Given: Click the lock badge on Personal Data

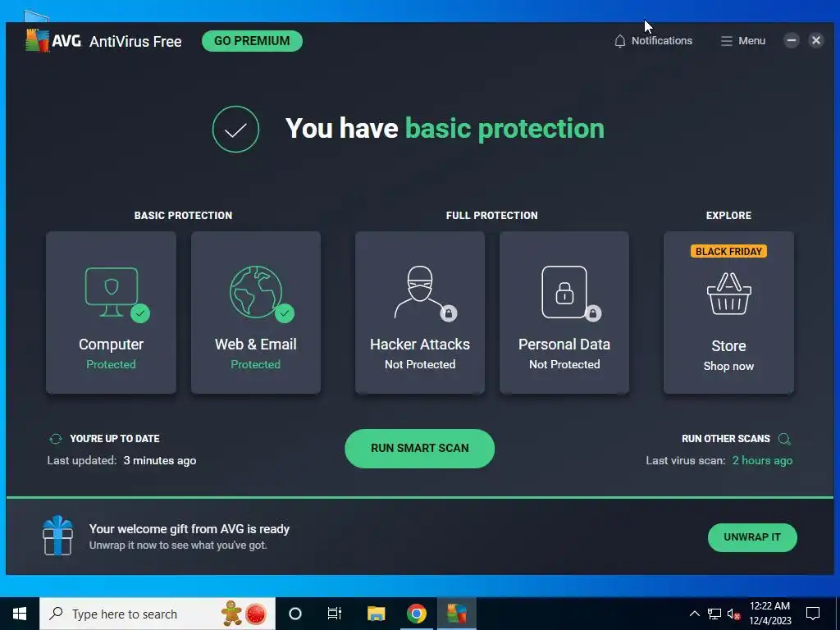Looking at the screenshot, I should pyautogui.click(x=593, y=313).
